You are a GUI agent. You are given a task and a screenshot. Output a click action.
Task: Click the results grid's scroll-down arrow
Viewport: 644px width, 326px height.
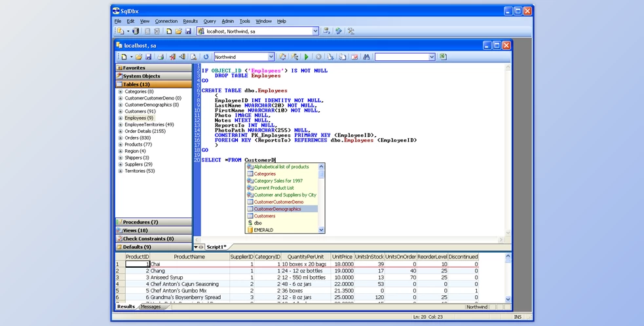[508, 299]
